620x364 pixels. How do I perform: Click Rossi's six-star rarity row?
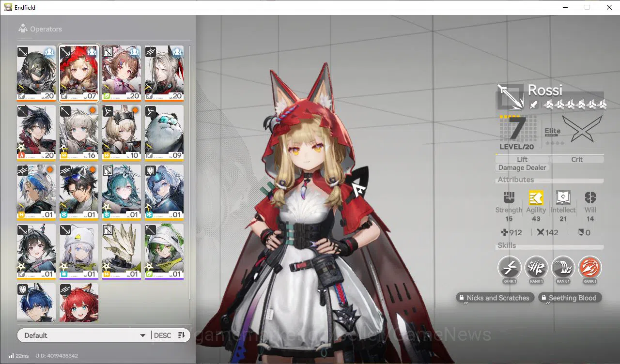[575, 104]
